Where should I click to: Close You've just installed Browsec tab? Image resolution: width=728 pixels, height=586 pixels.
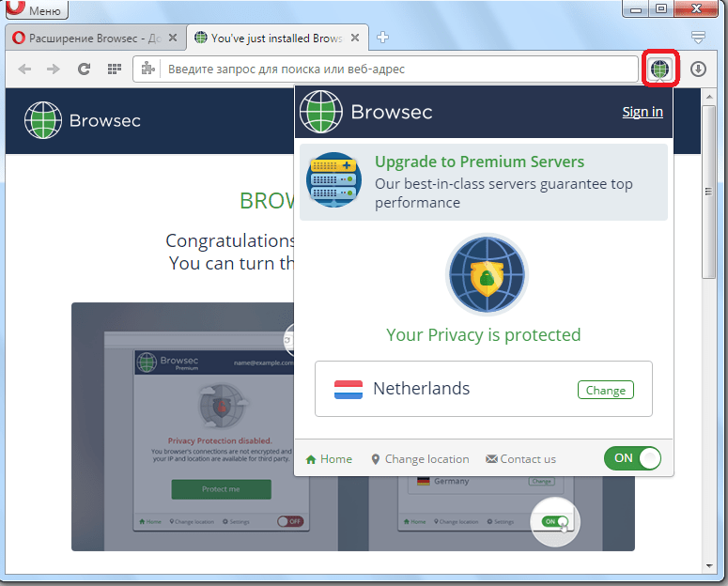click(x=355, y=38)
